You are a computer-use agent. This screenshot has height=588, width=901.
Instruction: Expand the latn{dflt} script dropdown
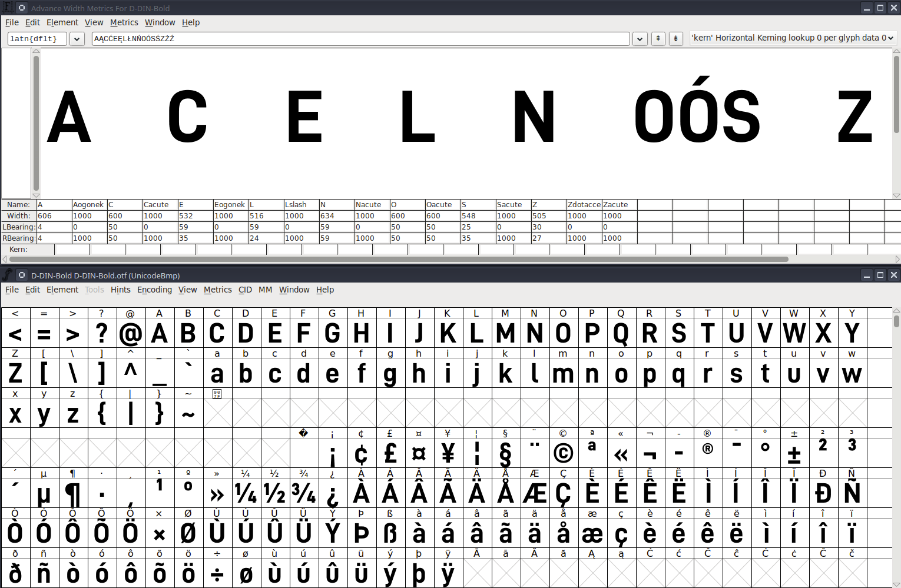coord(77,39)
